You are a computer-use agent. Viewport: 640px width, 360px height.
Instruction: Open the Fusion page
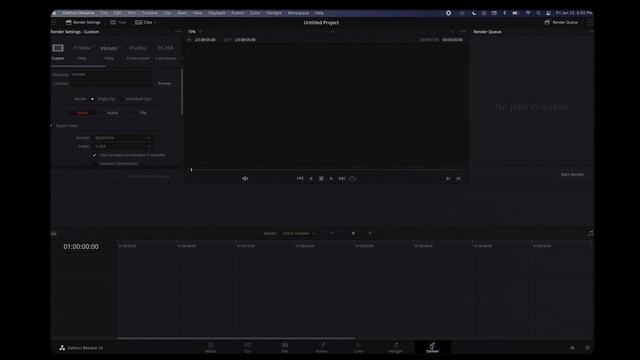pyautogui.click(x=322, y=347)
